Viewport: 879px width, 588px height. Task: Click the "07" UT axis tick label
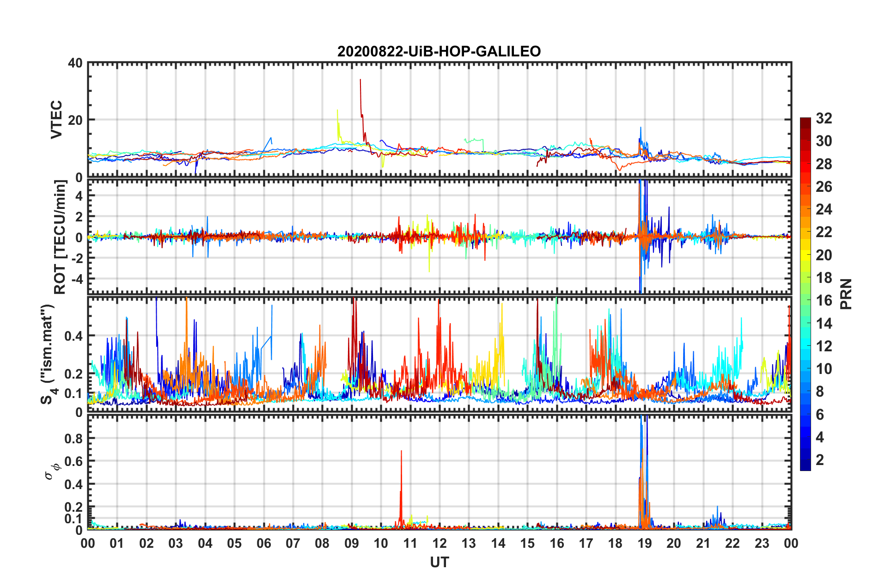coord(293,544)
